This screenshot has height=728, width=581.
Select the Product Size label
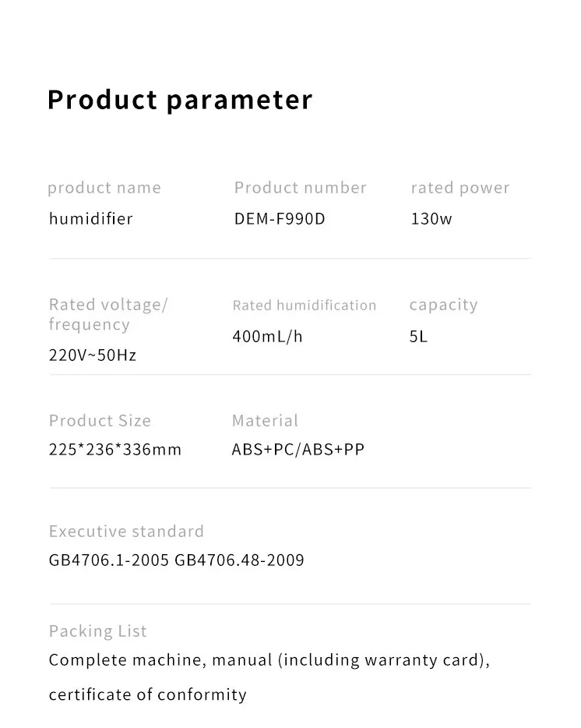point(100,421)
